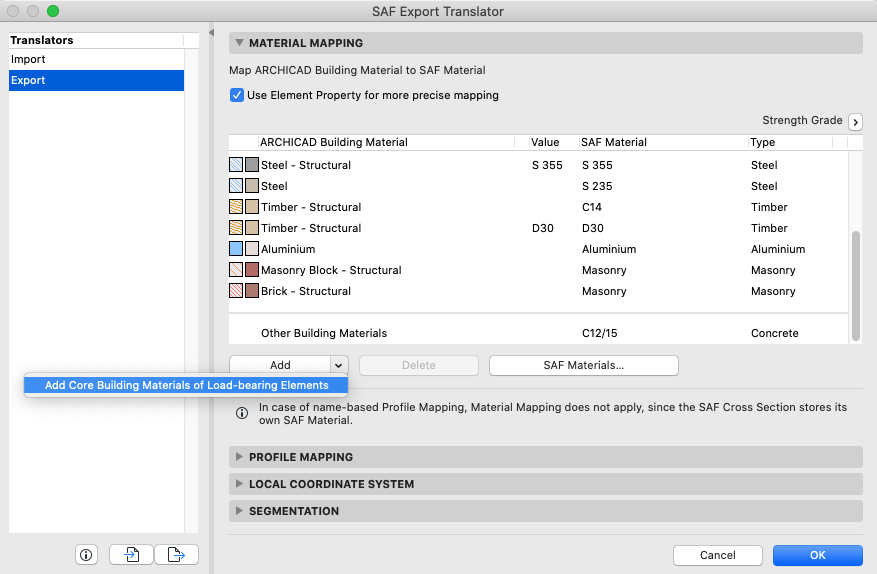877x574 pixels.
Task: Click the tan surface swatch of Timber - Structural D30
Action: point(252,228)
